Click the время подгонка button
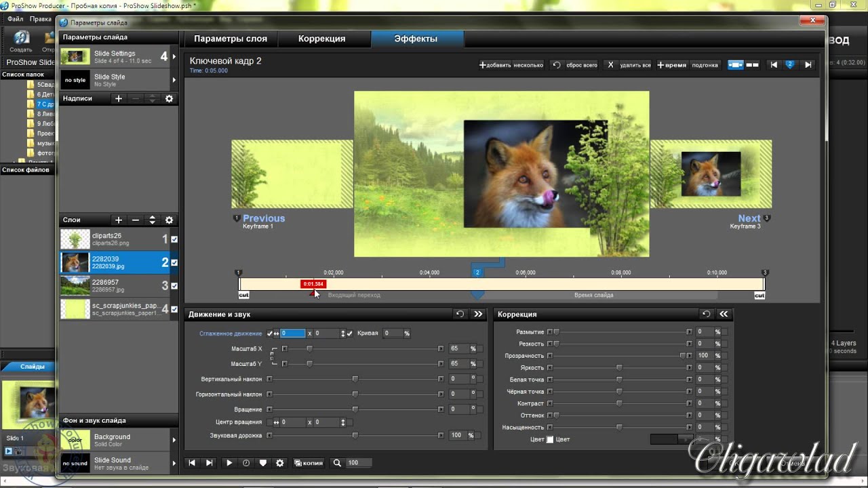This screenshot has width=868, height=488. pos(688,65)
